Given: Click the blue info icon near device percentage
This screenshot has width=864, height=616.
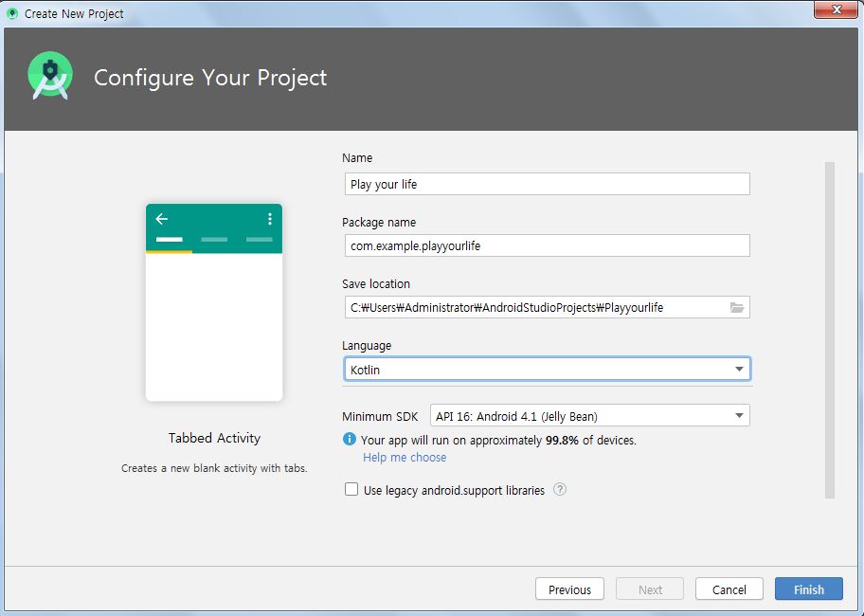Looking at the screenshot, I should 350,439.
